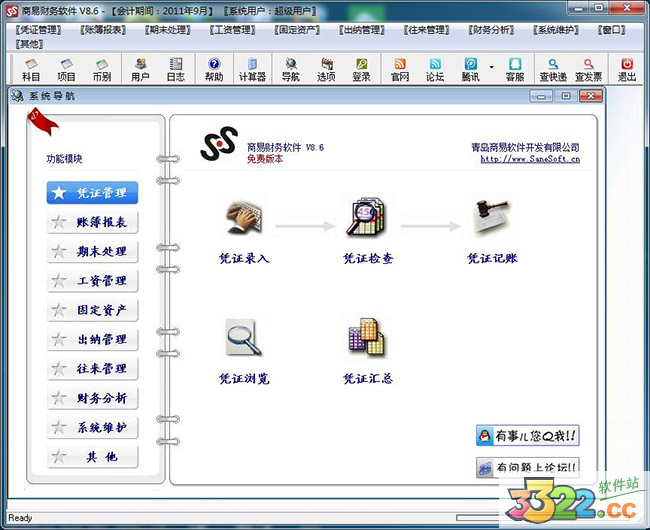Click the 系统导航 window title icon
Screen dimensions: 650x530
coord(17,96)
